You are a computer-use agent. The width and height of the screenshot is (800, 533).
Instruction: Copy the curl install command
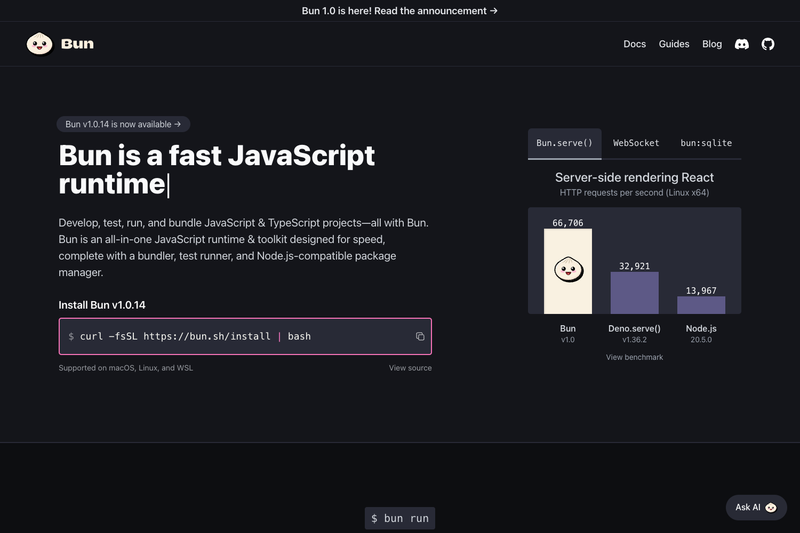[420, 336]
